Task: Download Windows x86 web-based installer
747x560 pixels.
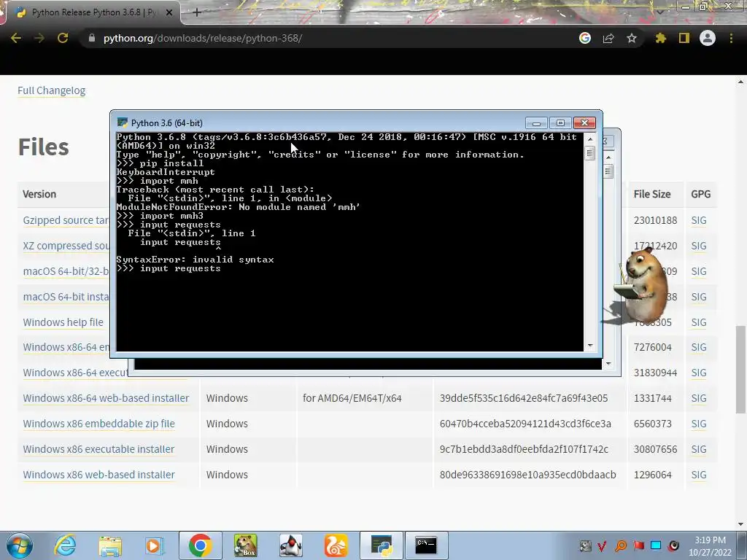Action: pos(98,475)
